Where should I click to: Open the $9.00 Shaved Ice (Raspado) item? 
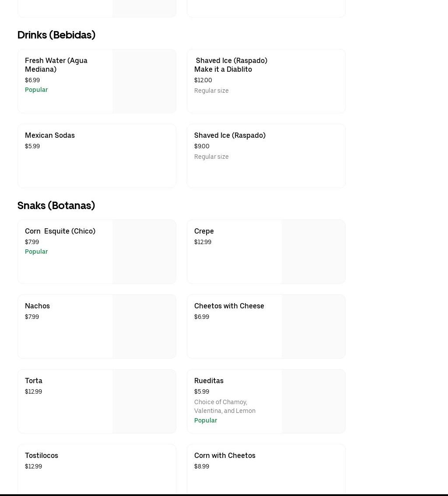tap(230, 136)
